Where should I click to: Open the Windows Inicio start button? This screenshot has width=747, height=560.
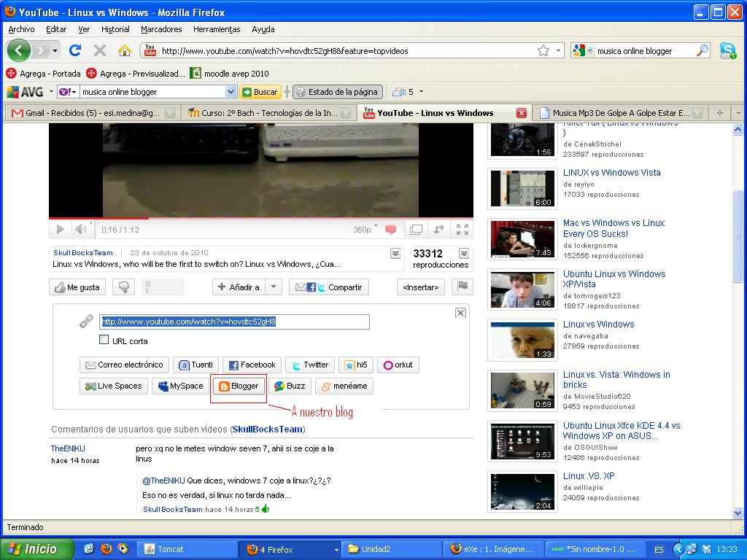(x=36, y=549)
